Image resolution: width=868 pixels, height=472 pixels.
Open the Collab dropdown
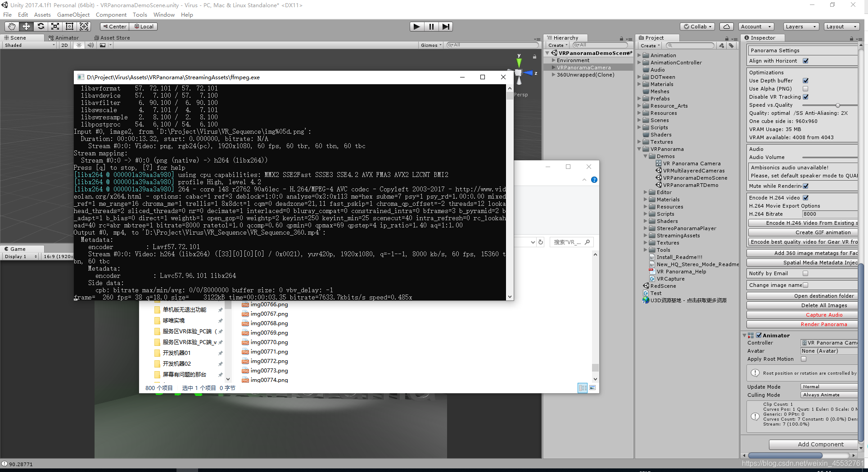click(x=697, y=27)
